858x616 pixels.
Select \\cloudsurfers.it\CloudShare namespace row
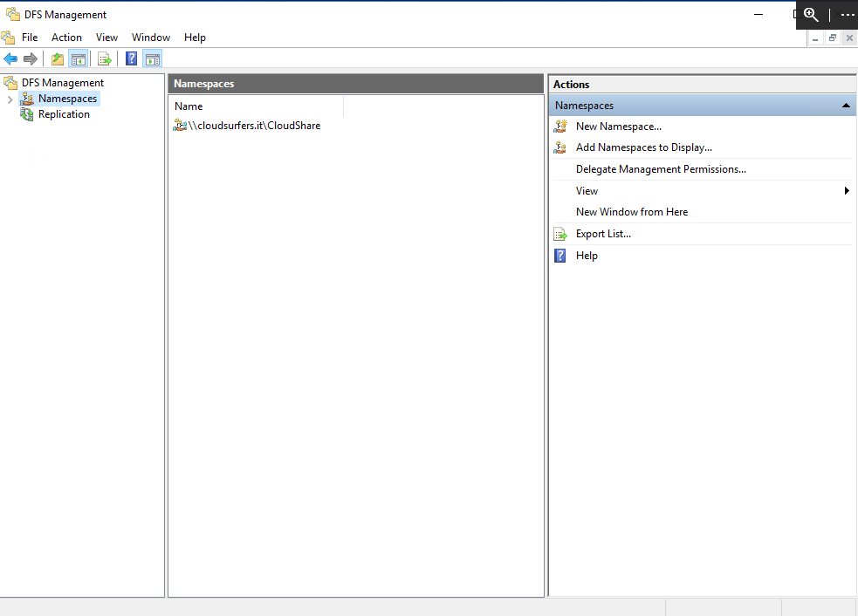(x=254, y=126)
